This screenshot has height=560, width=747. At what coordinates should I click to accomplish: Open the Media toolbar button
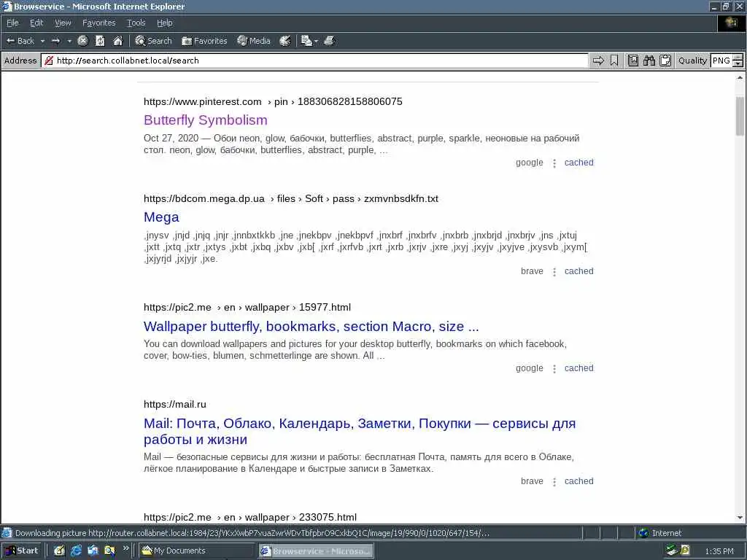[253, 41]
